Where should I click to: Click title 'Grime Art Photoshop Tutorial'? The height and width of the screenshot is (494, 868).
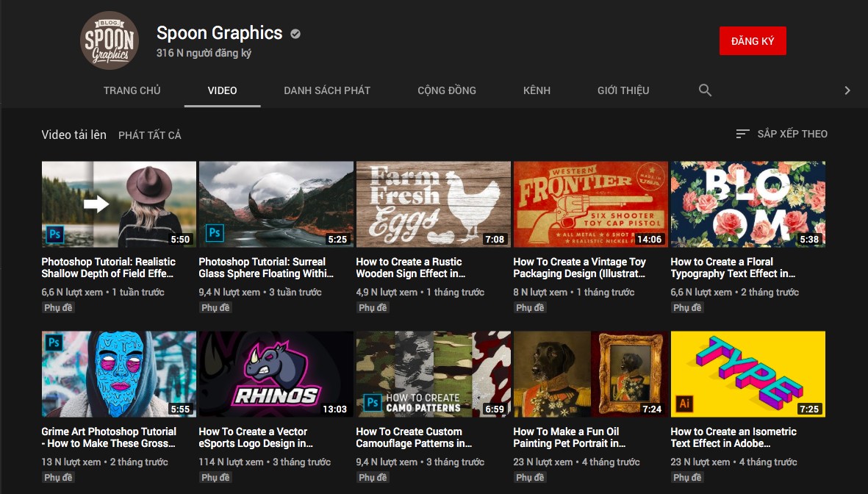(x=109, y=437)
